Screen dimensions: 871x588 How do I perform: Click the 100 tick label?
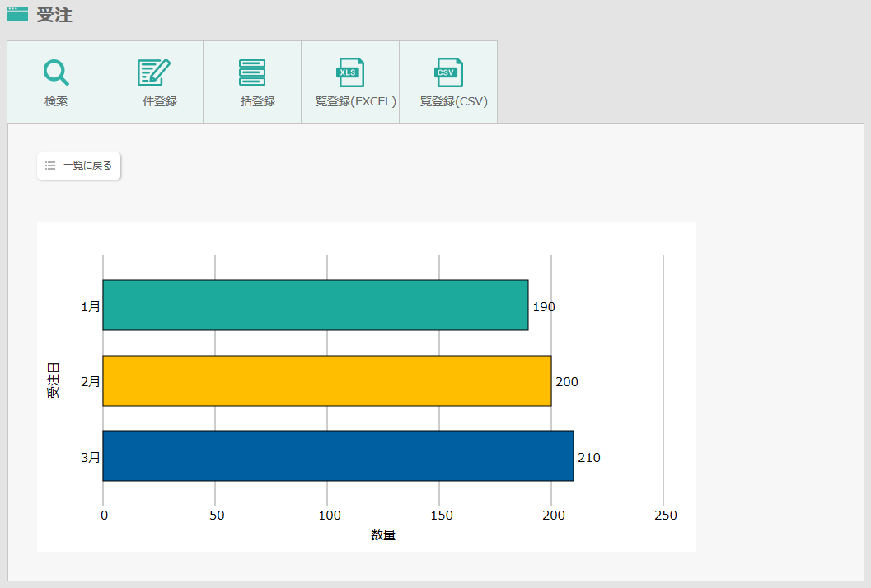click(330, 516)
